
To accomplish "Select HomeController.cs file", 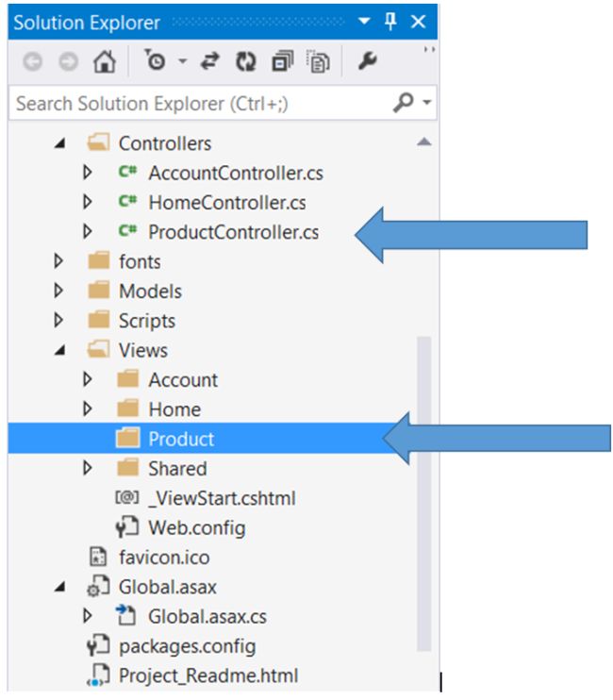I will (227, 203).
